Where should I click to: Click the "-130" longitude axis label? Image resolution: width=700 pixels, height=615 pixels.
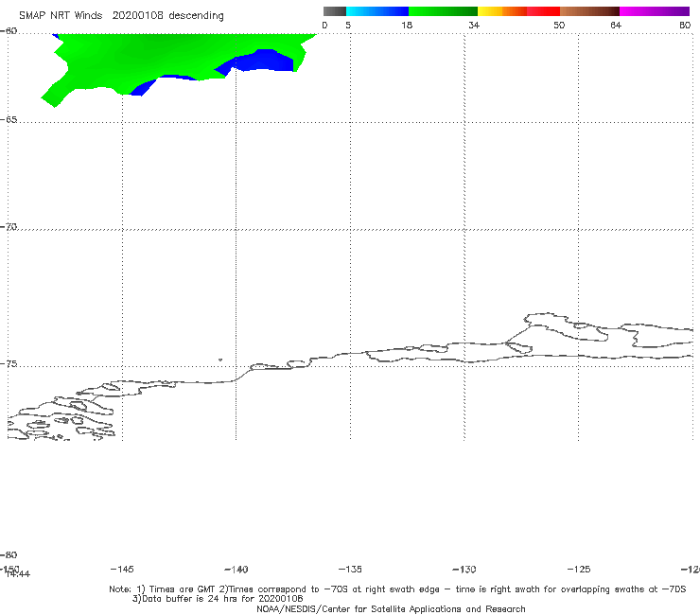(464, 570)
